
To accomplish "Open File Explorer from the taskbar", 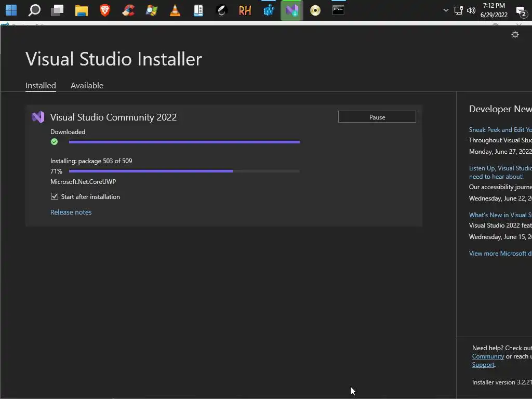I will (82, 10).
